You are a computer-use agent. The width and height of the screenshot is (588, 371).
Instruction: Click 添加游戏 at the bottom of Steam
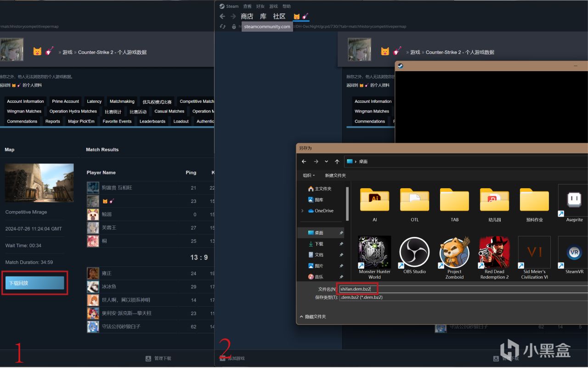click(232, 359)
